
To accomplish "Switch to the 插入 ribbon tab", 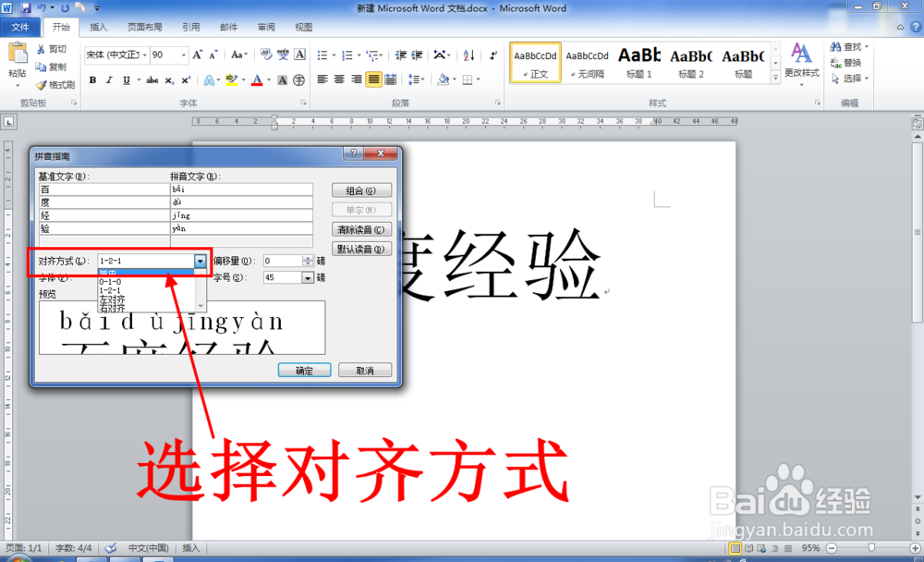I will coord(99,26).
